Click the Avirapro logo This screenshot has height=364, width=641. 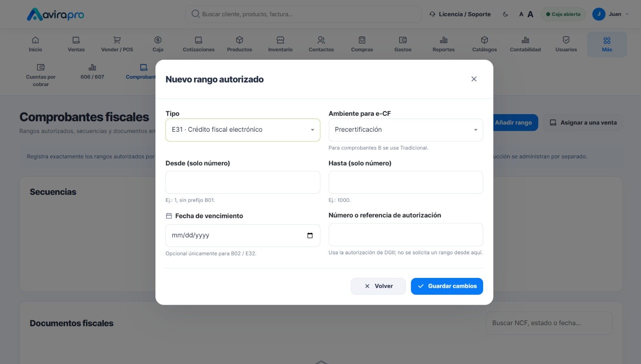(x=55, y=15)
